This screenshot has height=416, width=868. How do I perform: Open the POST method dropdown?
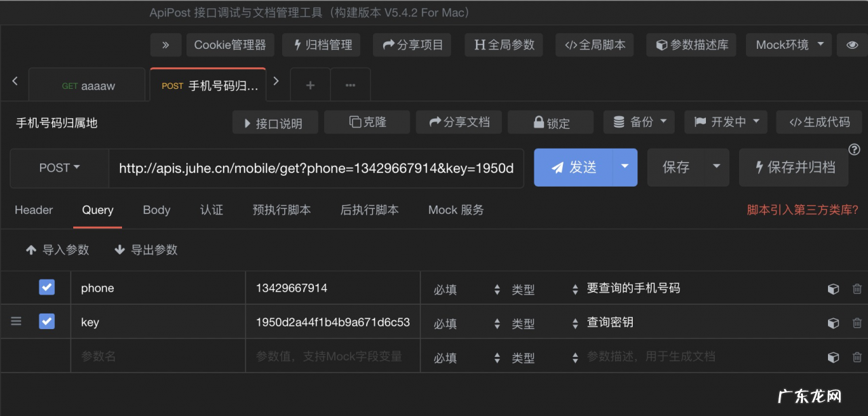pos(59,168)
